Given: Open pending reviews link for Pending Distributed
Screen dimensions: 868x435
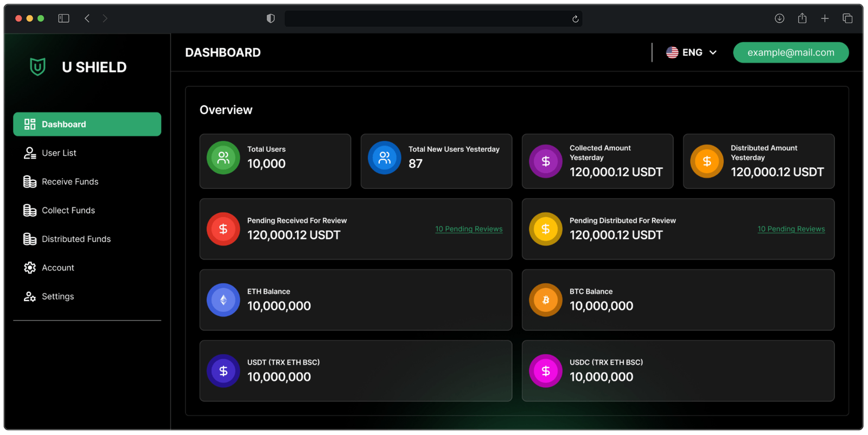Looking at the screenshot, I should tap(791, 229).
